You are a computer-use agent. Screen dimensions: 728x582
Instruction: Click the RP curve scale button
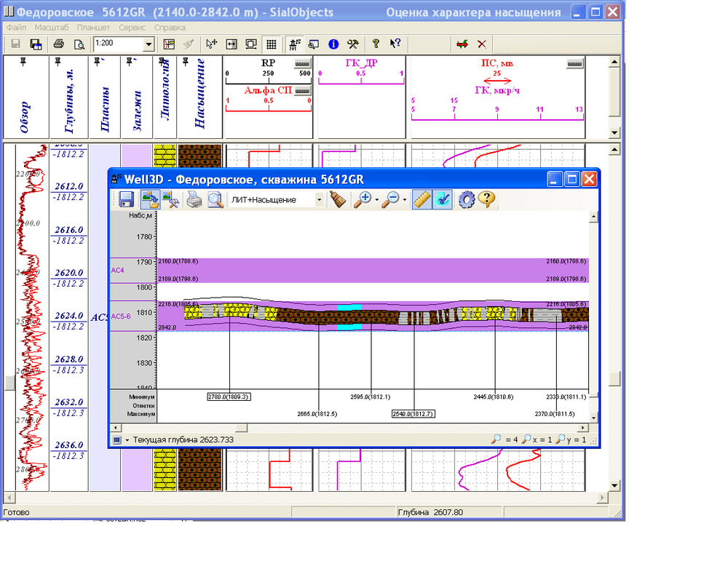click(x=303, y=64)
